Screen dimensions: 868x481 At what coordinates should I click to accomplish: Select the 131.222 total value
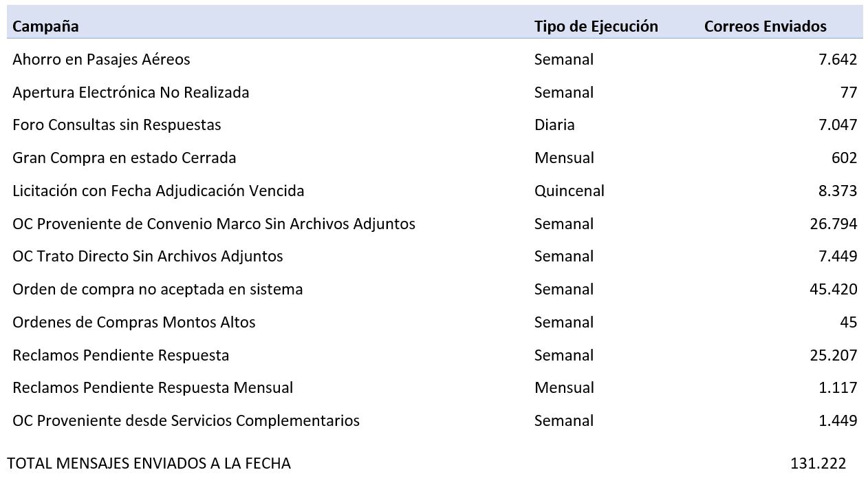click(x=818, y=464)
